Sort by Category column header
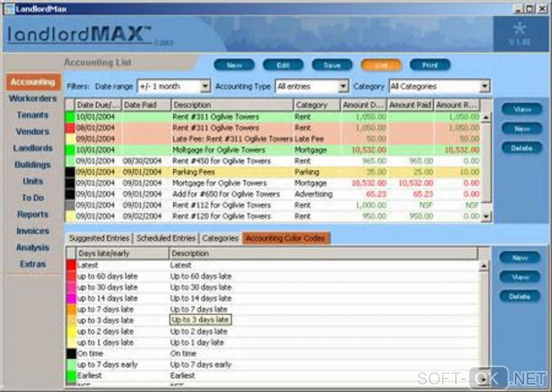 click(x=317, y=105)
